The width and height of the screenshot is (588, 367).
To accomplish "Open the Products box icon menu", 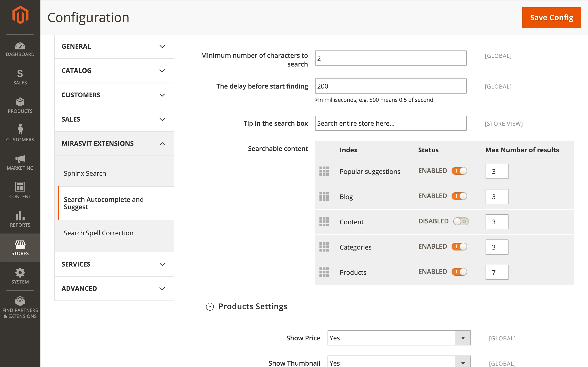I will [x=20, y=106].
